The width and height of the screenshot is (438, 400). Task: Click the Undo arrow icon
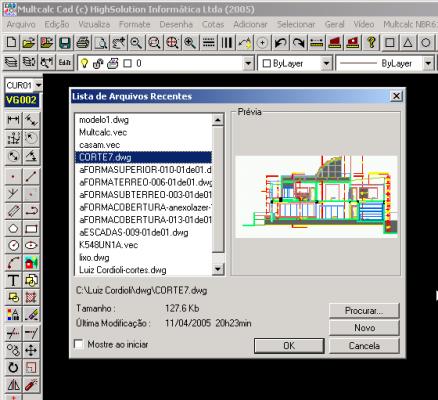(x=280, y=43)
